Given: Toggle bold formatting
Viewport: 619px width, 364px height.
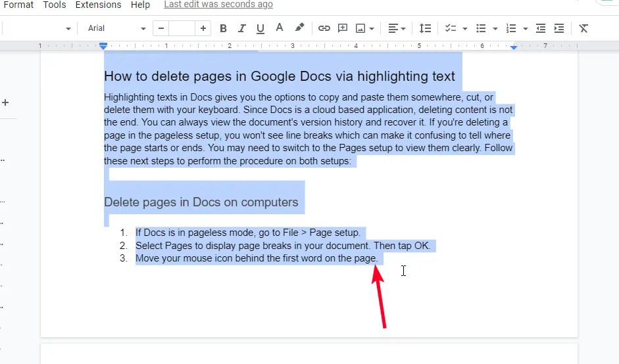Looking at the screenshot, I should 223,28.
